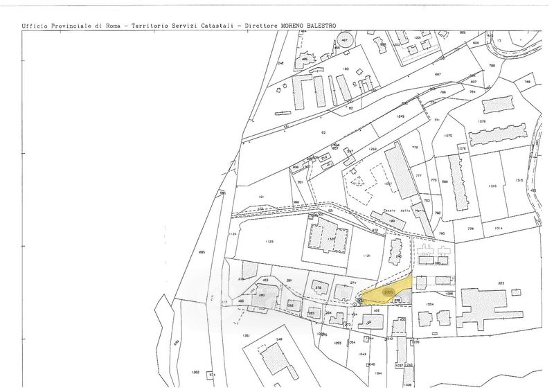This screenshot has width=554, height=392.
Task: Select parcel 687
Action: [x=438, y=74]
